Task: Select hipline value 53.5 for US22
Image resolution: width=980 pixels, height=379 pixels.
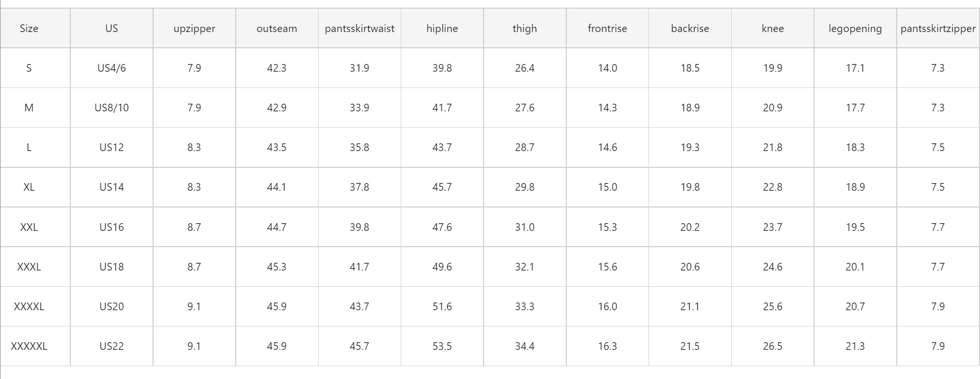Action: [x=442, y=346]
